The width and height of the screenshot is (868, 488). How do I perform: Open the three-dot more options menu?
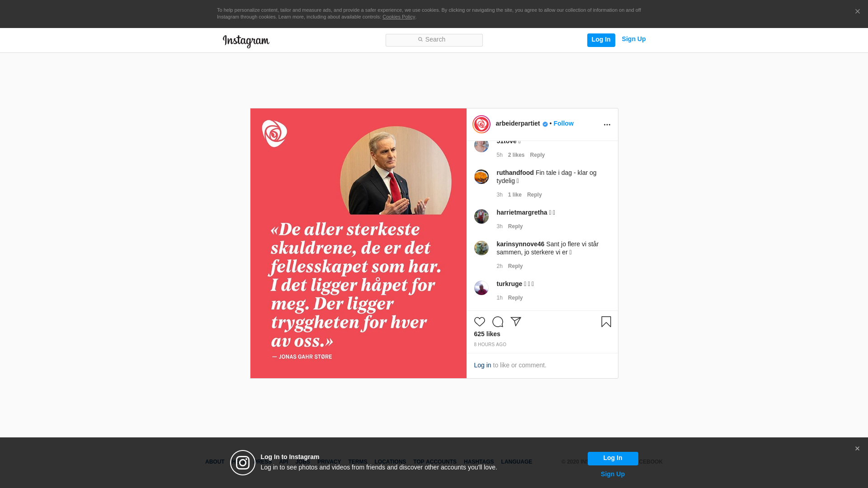607,125
